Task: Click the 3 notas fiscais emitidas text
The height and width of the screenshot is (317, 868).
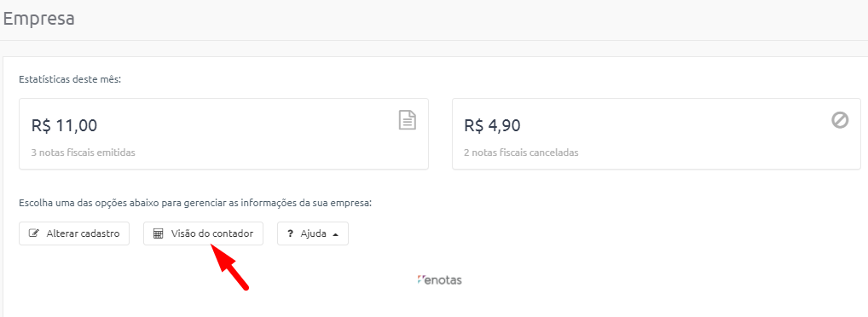Action: point(83,153)
